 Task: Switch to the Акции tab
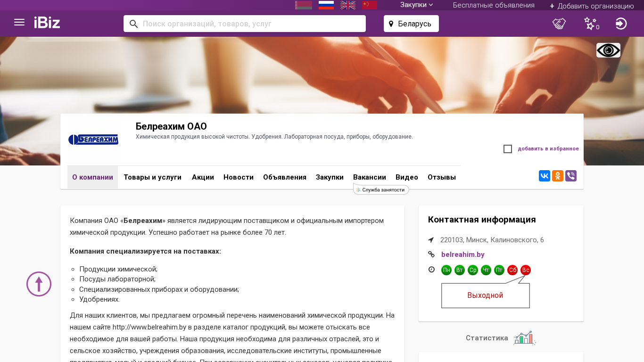(x=203, y=177)
